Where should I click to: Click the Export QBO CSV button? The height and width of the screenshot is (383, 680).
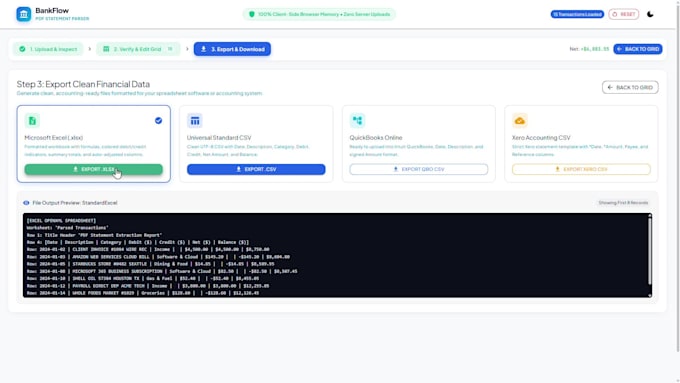pyautogui.click(x=418, y=169)
